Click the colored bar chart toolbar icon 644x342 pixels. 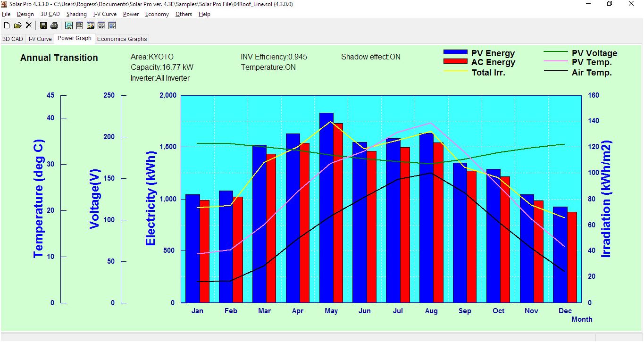pyautogui.click(x=91, y=25)
